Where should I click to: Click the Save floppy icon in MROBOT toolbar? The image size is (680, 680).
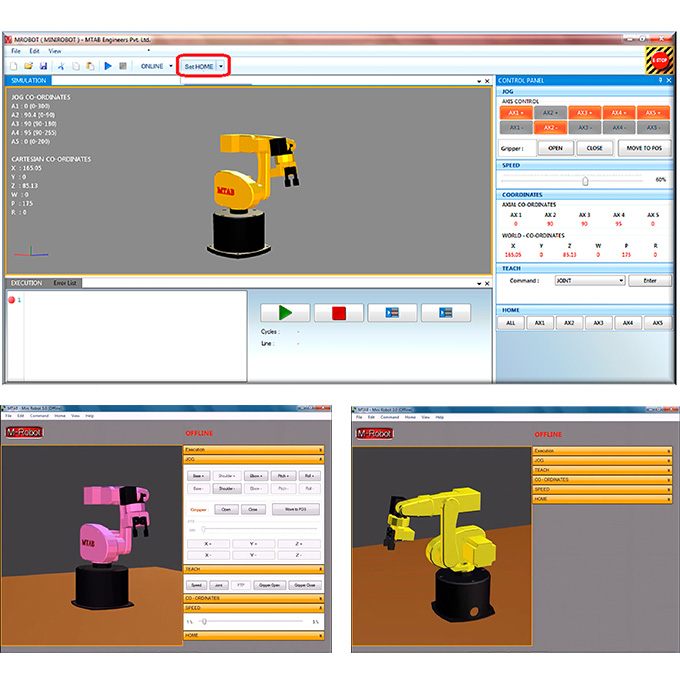(43, 66)
